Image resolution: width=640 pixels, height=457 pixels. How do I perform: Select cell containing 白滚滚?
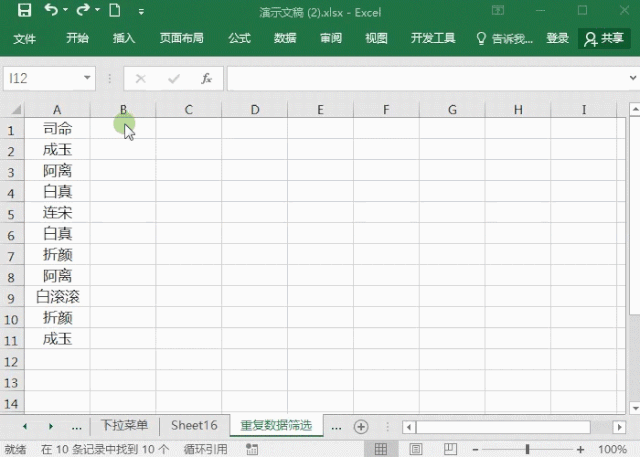[x=57, y=297]
